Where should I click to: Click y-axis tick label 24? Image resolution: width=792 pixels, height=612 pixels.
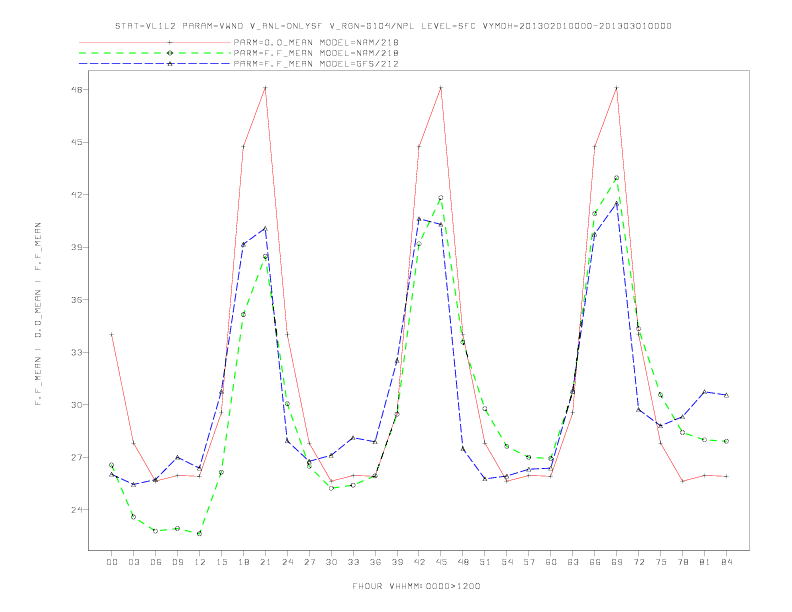[75, 510]
